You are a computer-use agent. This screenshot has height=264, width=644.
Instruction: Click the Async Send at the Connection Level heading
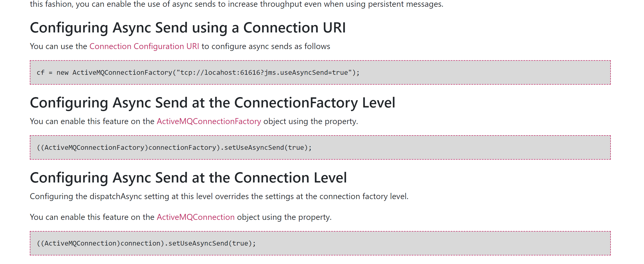point(188,178)
